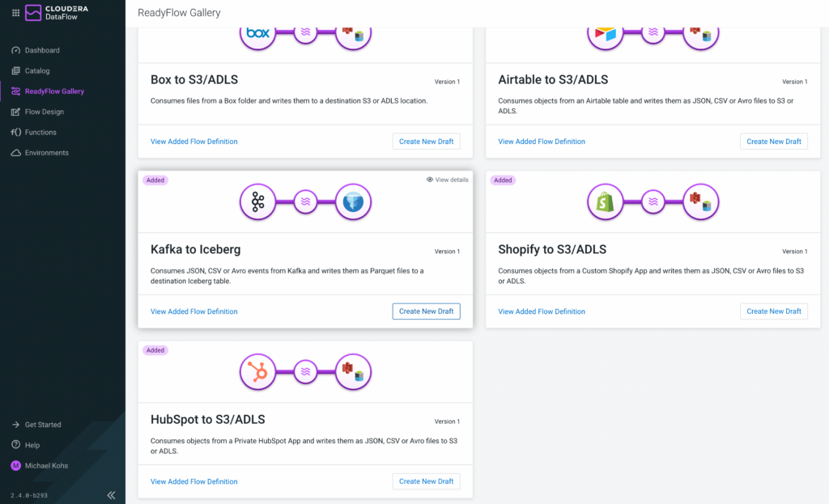The image size is (829, 504).
Task: Create New Draft for Airtable flow
Action: (773, 142)
